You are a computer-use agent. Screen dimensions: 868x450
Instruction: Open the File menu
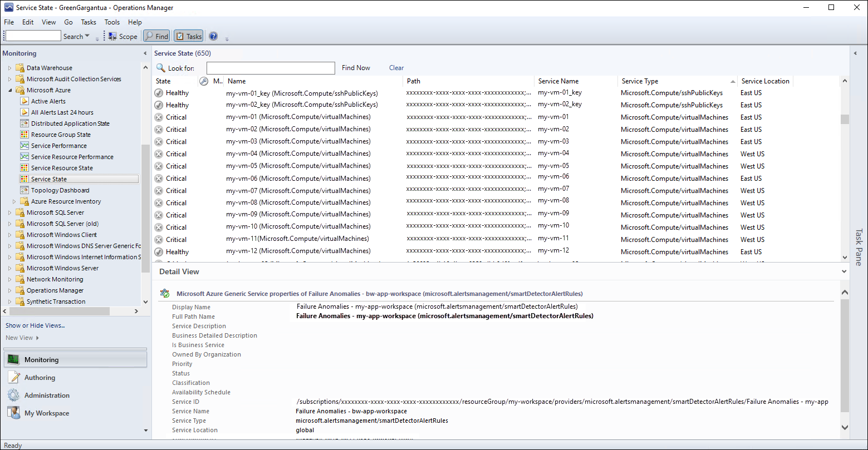point(9,22)
